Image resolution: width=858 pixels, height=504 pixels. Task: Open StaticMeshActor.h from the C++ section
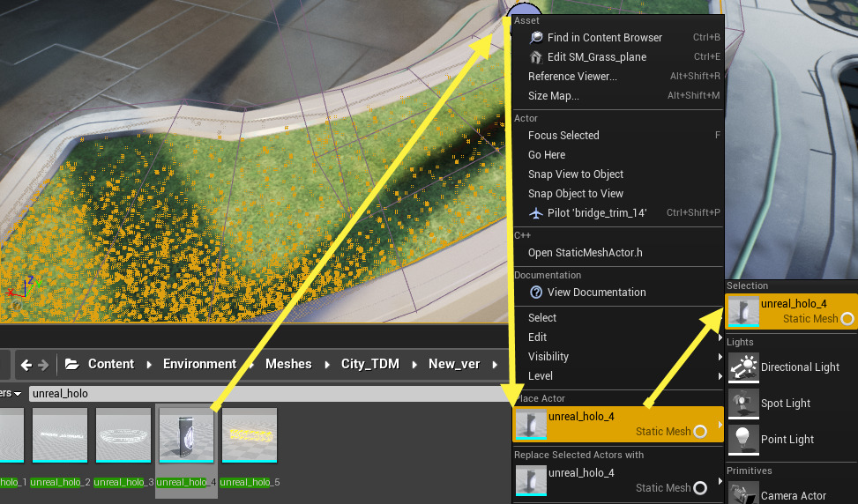point(618,253)
